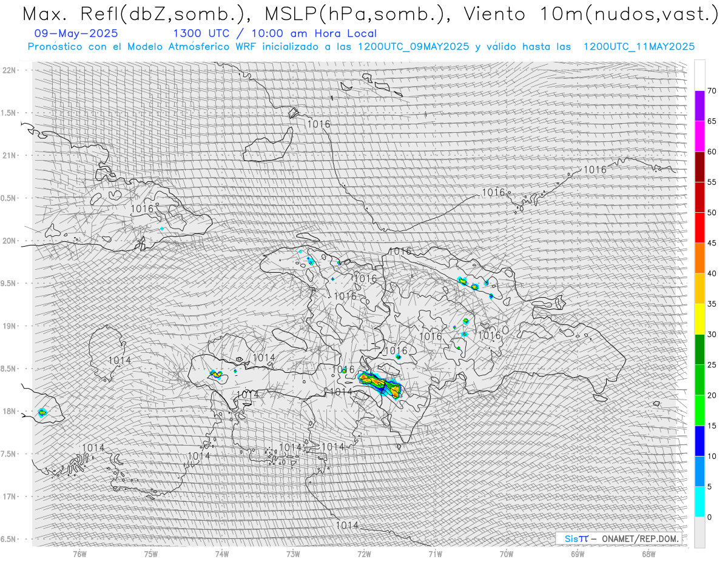
Task: Click the colorbar label 50
Action: click(x=712, y=213)
